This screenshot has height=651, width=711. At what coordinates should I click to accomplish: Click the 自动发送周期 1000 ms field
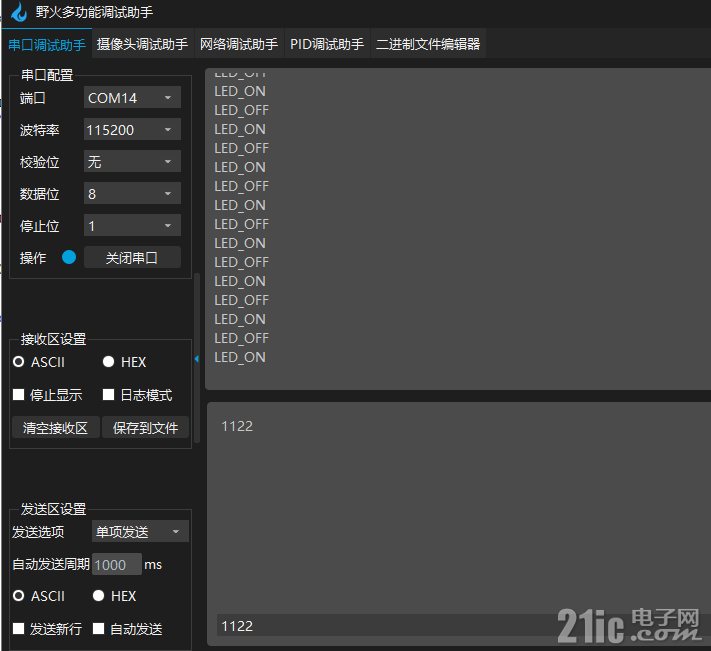coord(117,564)
